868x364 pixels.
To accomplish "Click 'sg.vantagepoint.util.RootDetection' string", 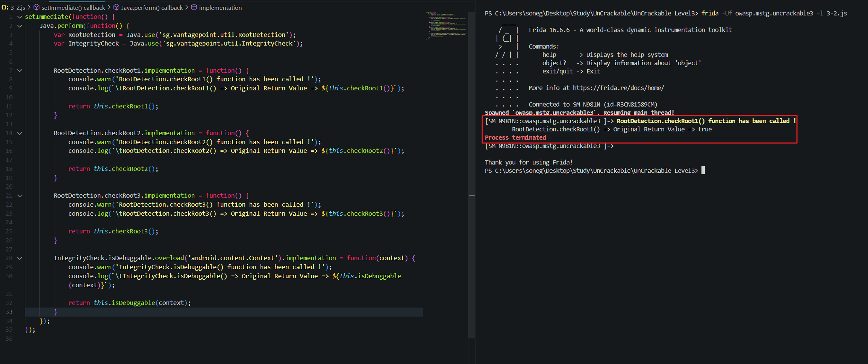I will pyautogui.click(x=224, y=35).
